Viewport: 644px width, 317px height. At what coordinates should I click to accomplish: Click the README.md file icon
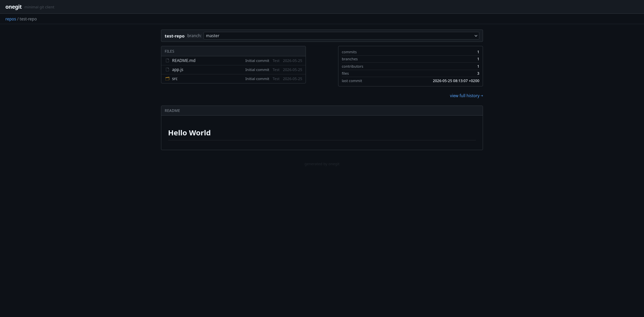coord(167,61)
